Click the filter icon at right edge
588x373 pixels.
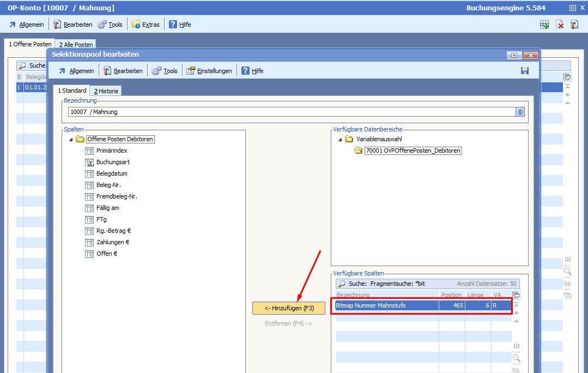(567, 296)
